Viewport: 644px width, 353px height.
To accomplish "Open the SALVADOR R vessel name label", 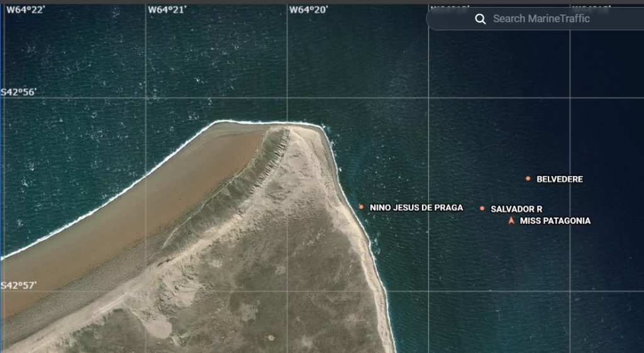I will pos(516,209).
